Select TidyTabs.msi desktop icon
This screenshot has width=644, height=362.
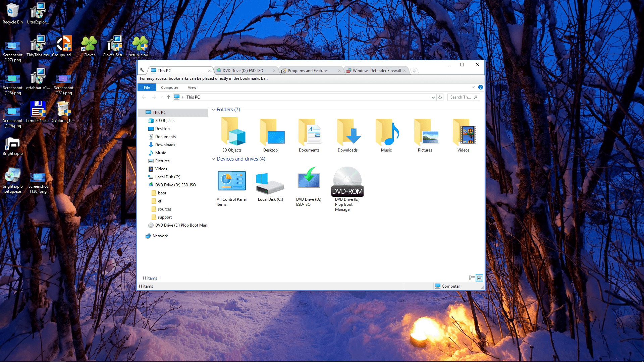(38, 47)
